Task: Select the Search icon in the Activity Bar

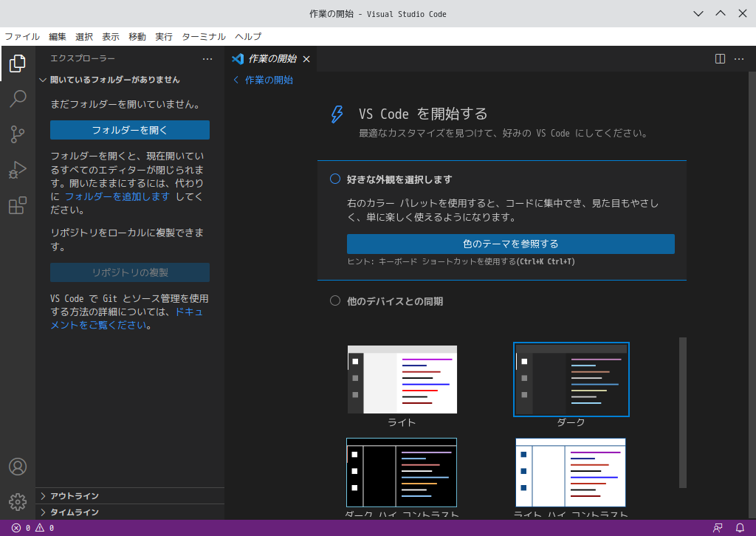Action: pyautogui.click(x=18, y=99)
